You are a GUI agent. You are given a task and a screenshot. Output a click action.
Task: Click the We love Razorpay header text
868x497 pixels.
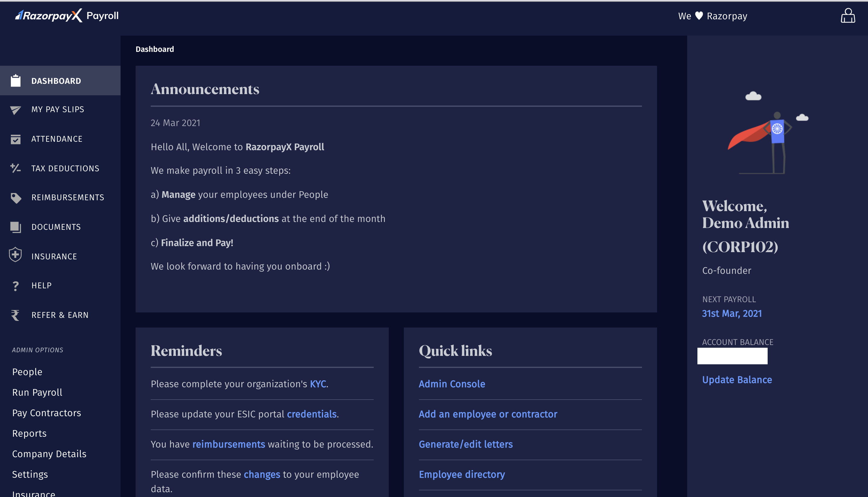(x=712, y=16)
